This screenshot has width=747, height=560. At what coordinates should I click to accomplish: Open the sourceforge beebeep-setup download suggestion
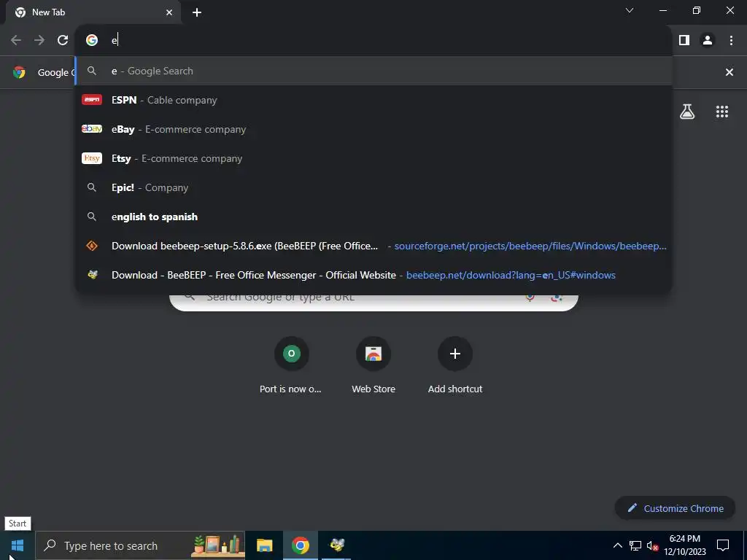click(x=373, y=246)
